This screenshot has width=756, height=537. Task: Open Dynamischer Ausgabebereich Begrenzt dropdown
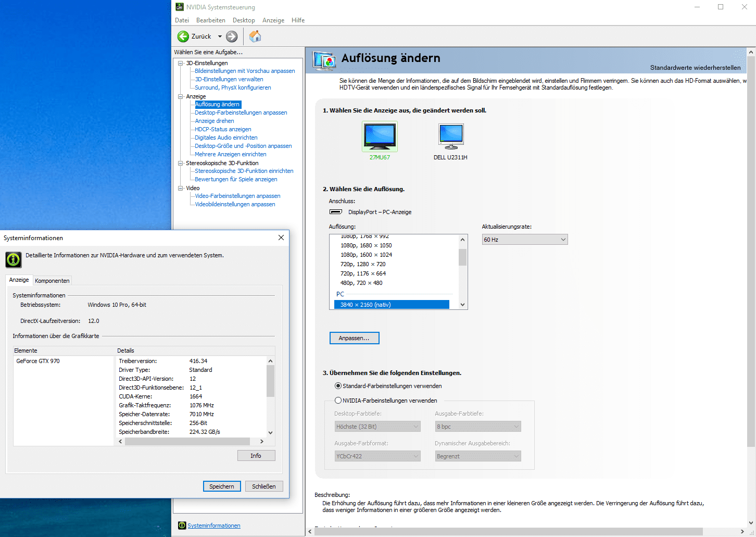point(478,456)
